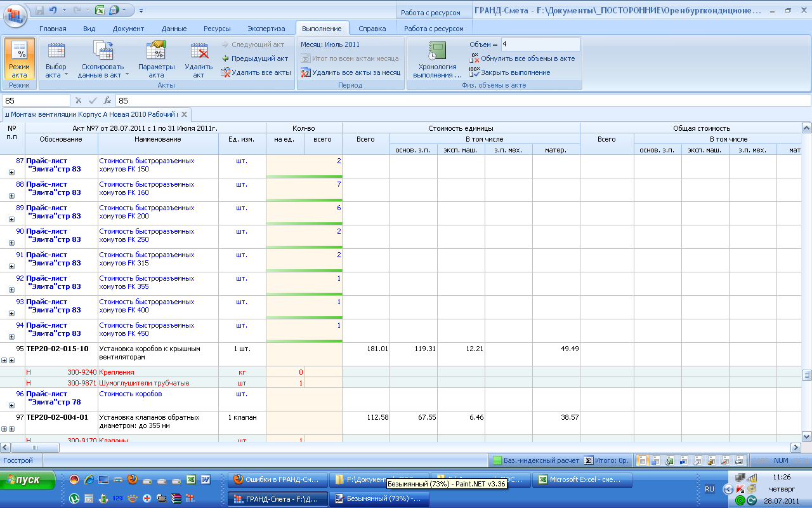Click the Excel export icon in quick access toolbar

click(x=100, y=10)
